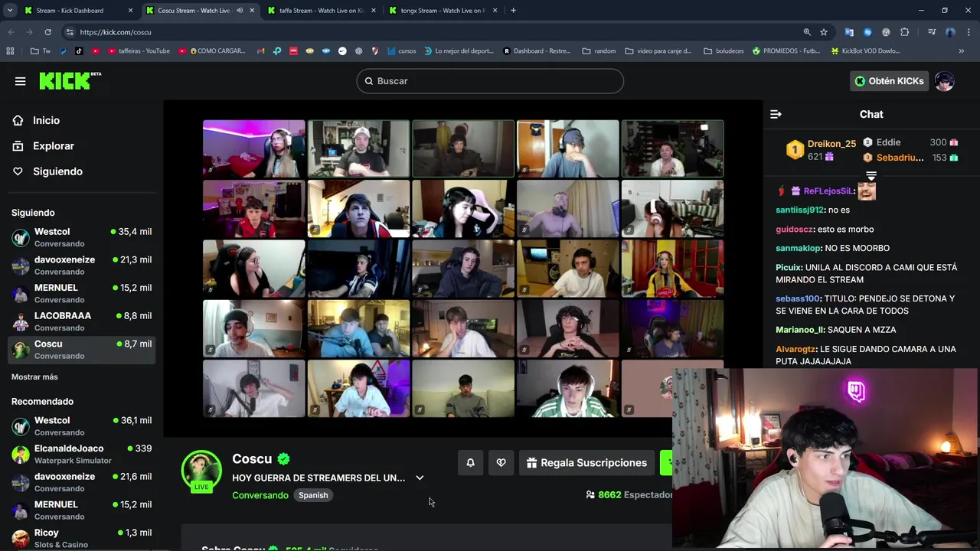This screenshot has width=980, height=551.
Task: Open ElcanaldeJoaco recommended channel
Action: (x=81, y=454)
